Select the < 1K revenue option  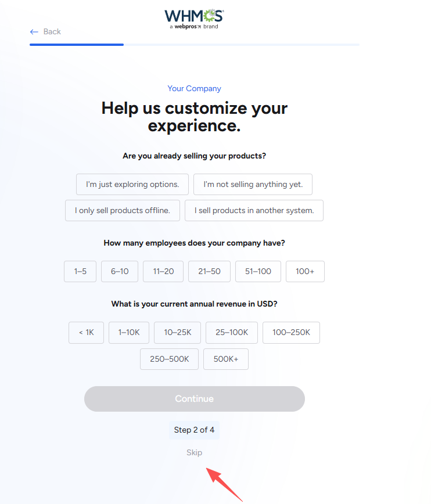pyautogui.click(x=86, y=333)
